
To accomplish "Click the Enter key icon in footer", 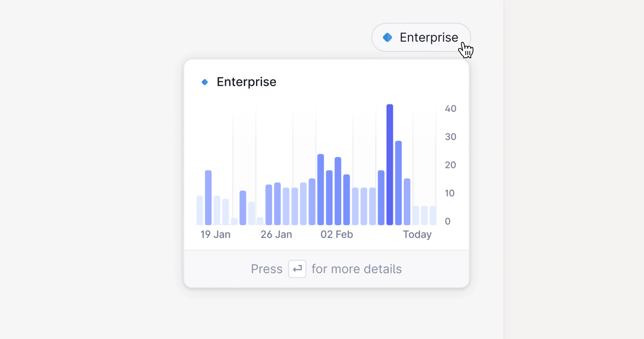I will pyautogui.click(x=297, y=269).
